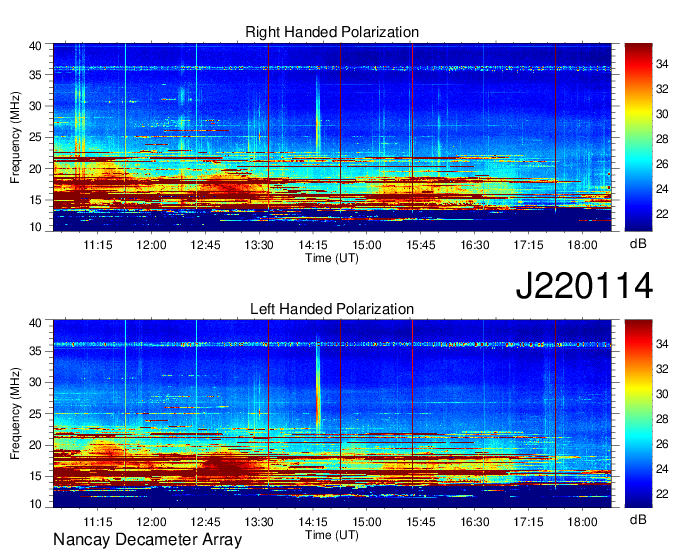Image resolution: width=680 pixels, height=552 pixels.
Task: Click 35 MHz tick on Left Handed frequency axis
Action: (x=35, y=351)
